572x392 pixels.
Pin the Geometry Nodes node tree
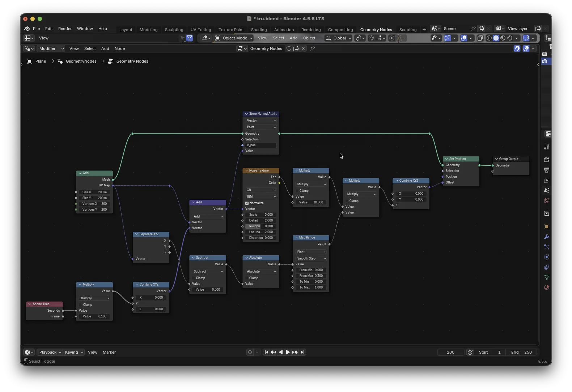[312, 49]
